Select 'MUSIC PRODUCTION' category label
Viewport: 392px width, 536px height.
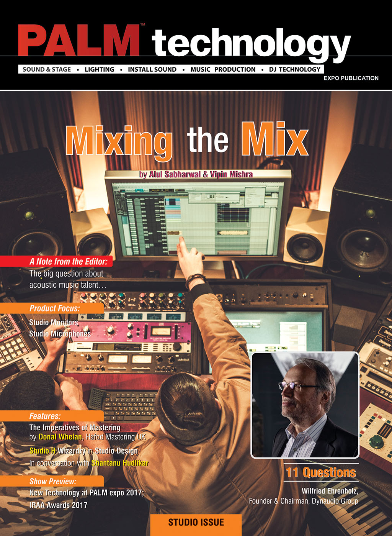pos(223,69)
